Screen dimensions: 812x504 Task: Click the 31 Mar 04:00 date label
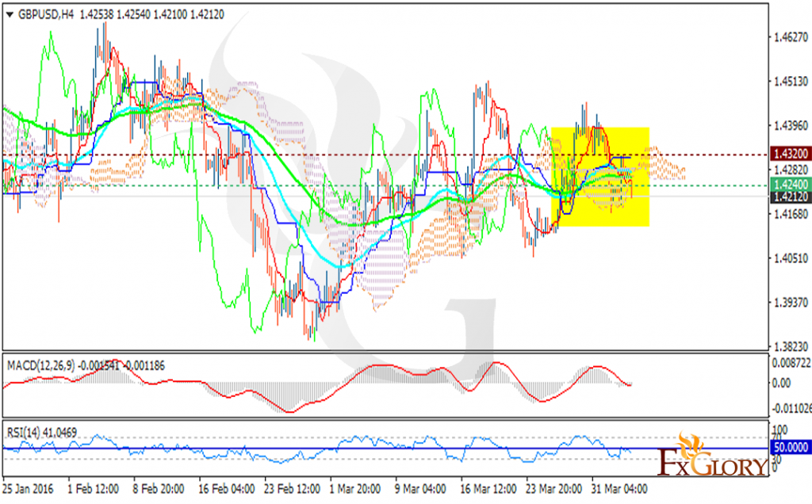tap(619, 489)
